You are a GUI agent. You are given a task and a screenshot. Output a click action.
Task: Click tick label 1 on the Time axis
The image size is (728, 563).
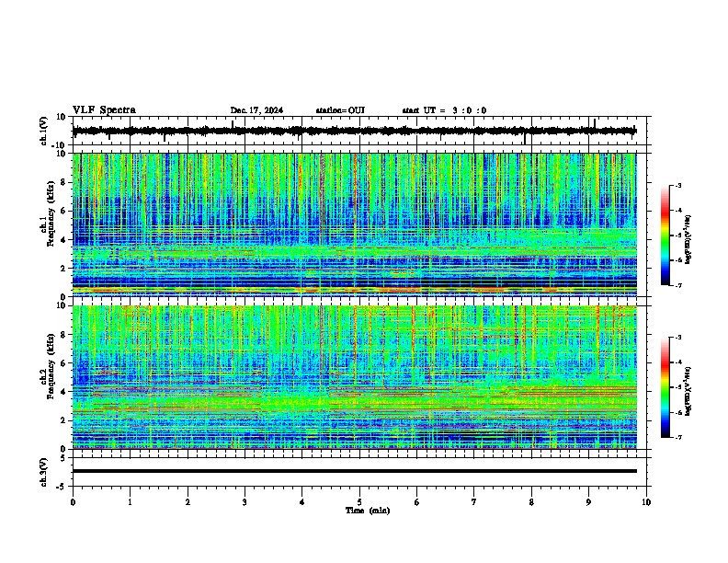click(130, 502)
